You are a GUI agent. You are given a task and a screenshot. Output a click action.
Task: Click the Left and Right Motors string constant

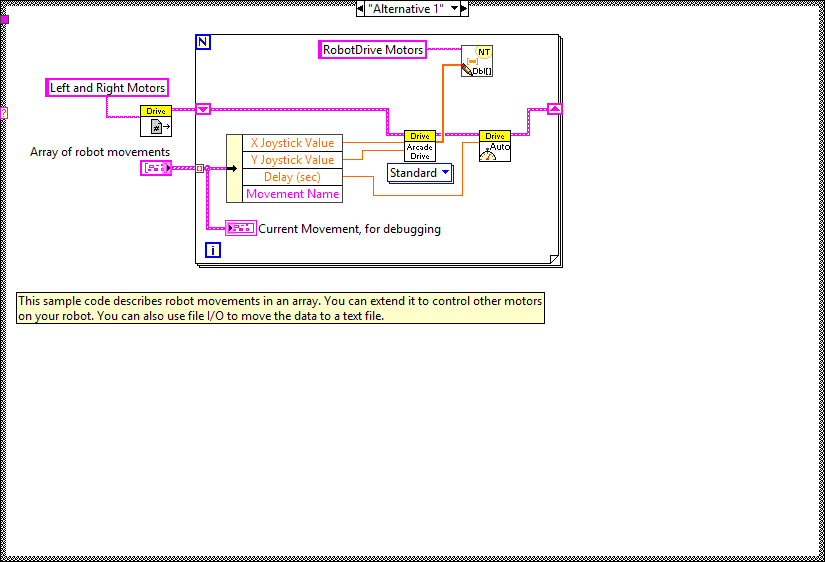pos(108,88)
